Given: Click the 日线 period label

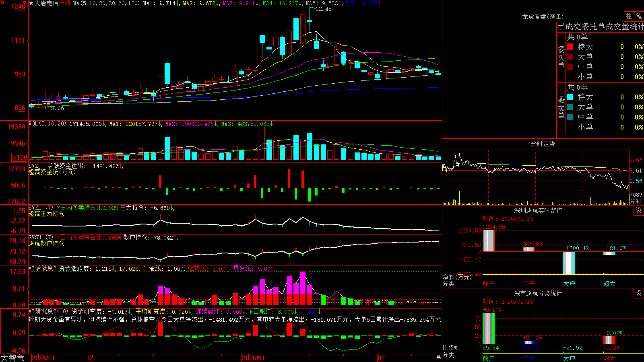Looking at the screenshot, I should pyautogui.click(x=65, y=3).
